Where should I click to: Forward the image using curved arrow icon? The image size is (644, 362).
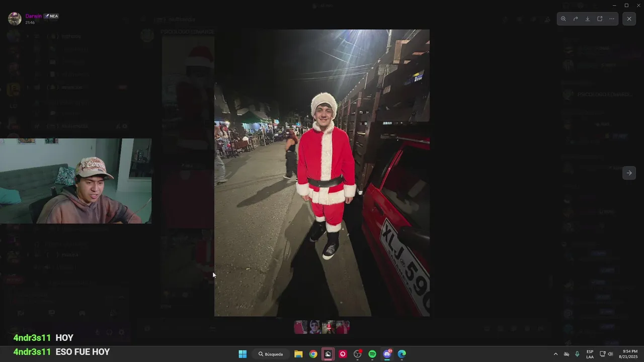tap(576, 19)
